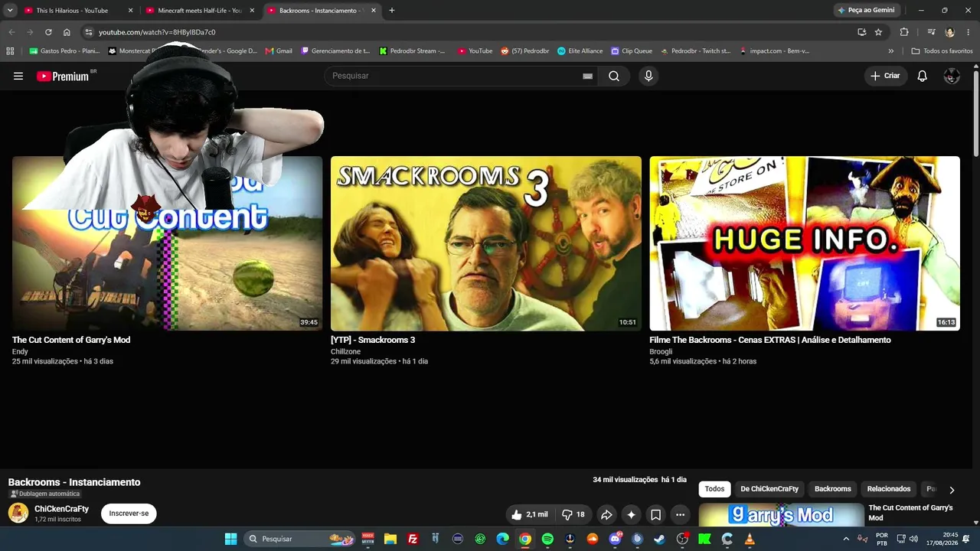Select the Todos filter chip
The width and height of the screenshot is (980, 551).
point(714,489)
